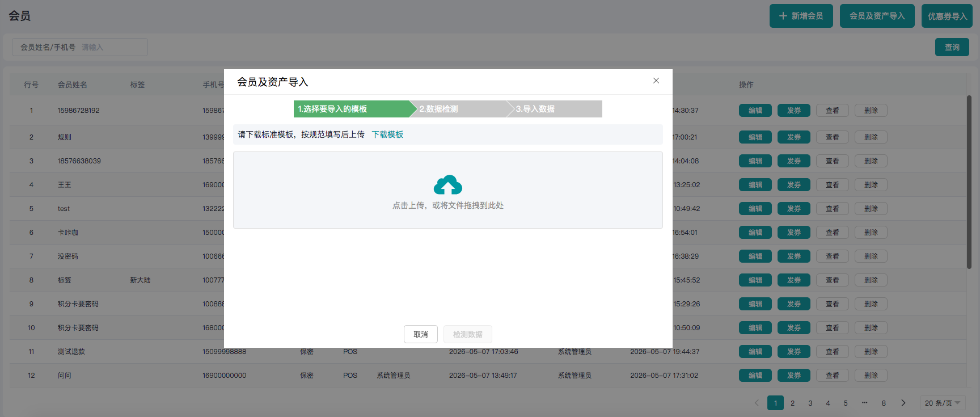Image resolution: width=980 pixels, height=417 pixels.
Task: Click the dialog title 会员及资产导入
Action: 273,82
